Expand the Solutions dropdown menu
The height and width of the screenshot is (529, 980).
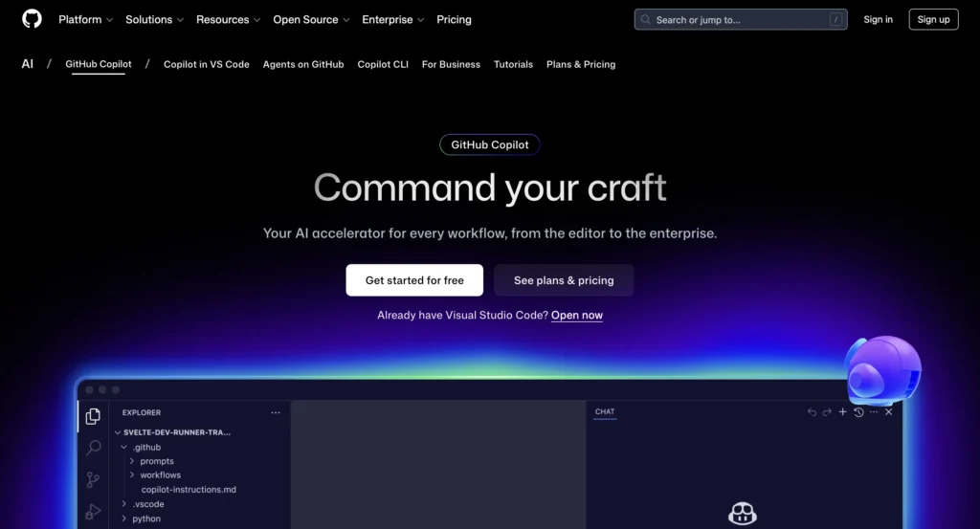tap(154, 19)
